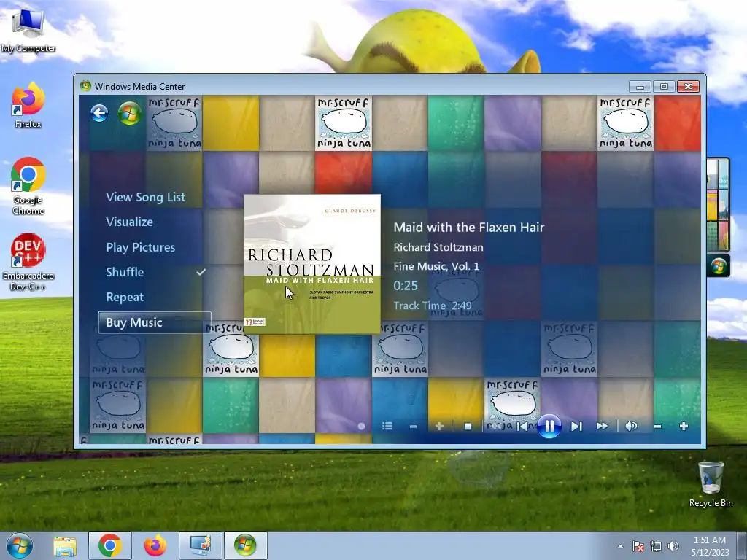
Task: Click the Windows Media Center taskbar button
Action: coord(245,545)
